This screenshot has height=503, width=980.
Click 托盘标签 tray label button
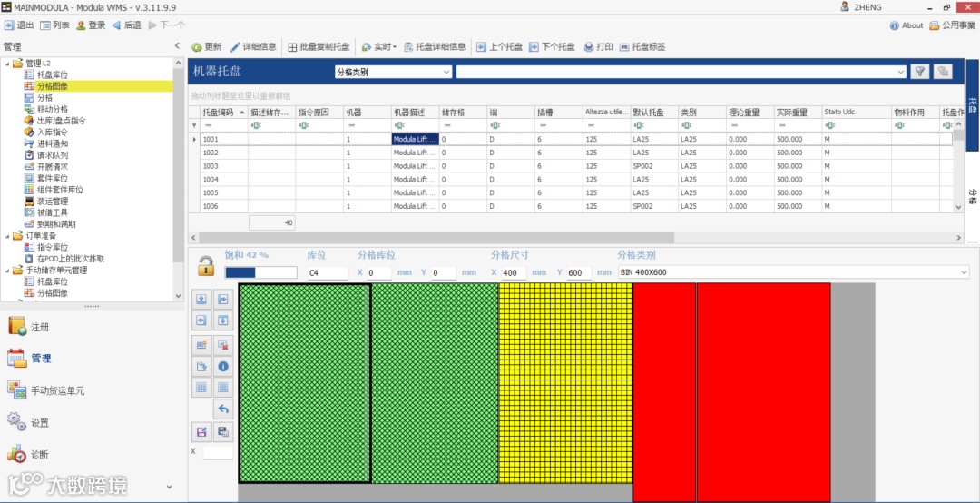[642, 47]
